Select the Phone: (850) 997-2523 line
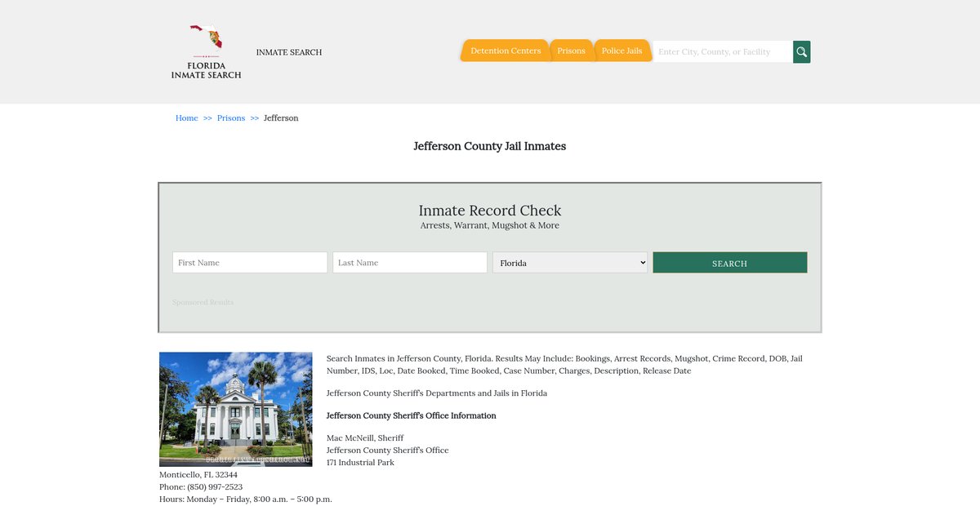Screen dimensions: 980x506 tap(201, 487)
